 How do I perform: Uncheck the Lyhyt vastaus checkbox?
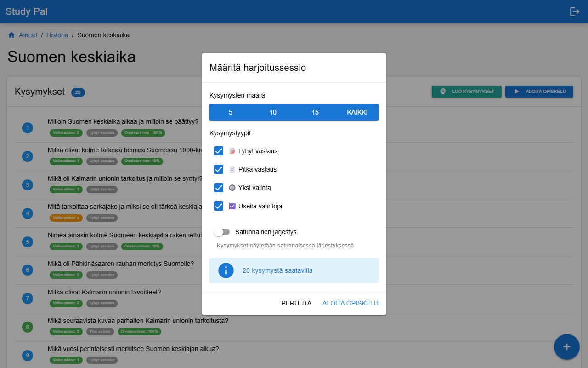point(219,151)
